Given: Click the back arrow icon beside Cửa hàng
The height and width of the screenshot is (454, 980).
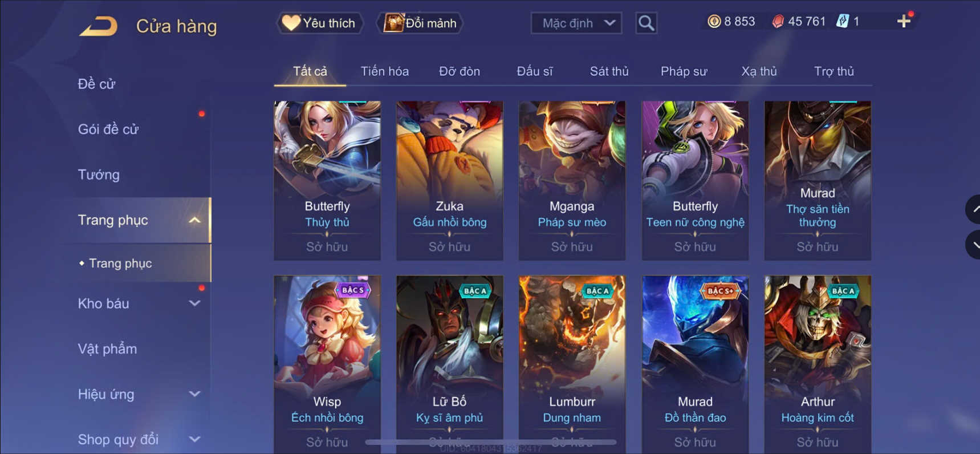Looking at the screenshot, I should (98, 26).
